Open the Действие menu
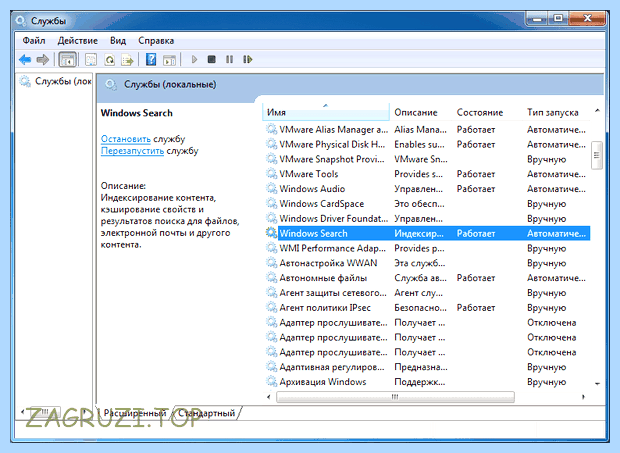Image resolution: width=620 pixels, height=453 pixels. point(78,41)
